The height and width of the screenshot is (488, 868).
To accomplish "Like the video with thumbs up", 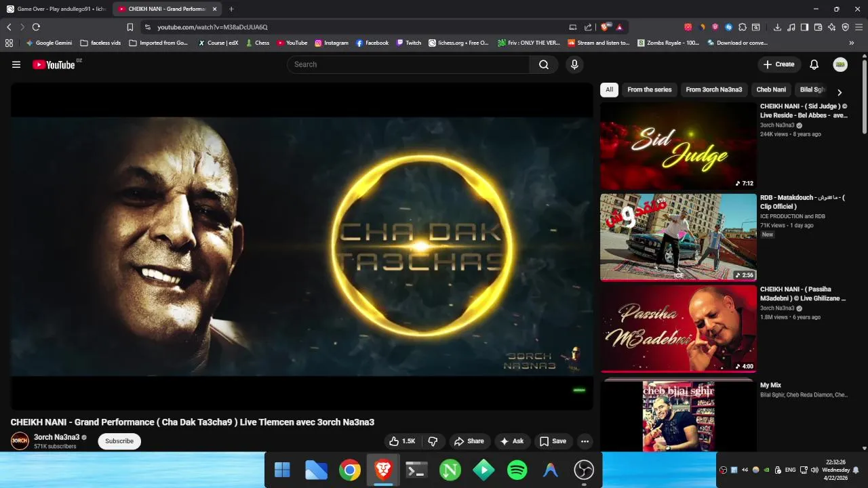I will 402,441.
